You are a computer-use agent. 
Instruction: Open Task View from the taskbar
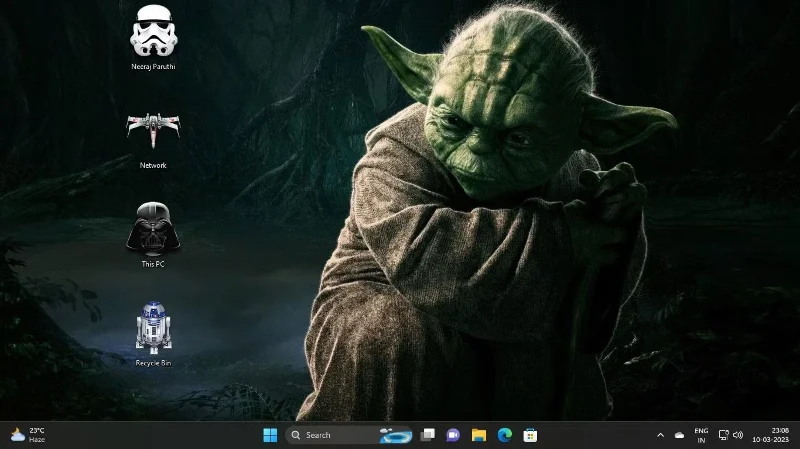click(x=428, y=435)
